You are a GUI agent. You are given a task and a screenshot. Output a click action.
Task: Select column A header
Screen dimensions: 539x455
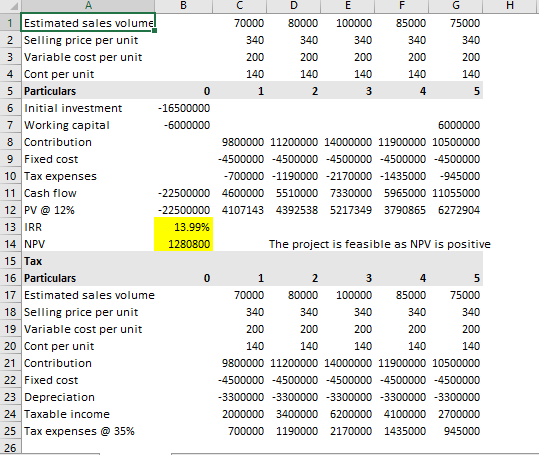click(88, 5)
